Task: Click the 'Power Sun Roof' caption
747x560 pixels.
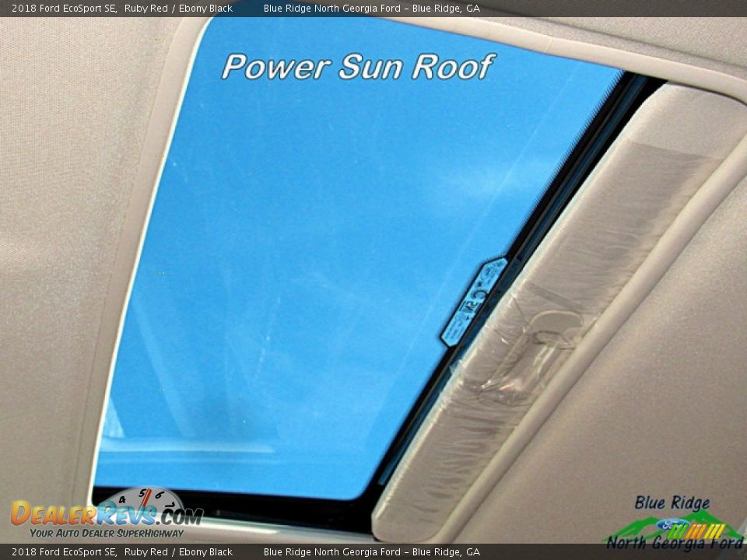Action: (357, 67)
